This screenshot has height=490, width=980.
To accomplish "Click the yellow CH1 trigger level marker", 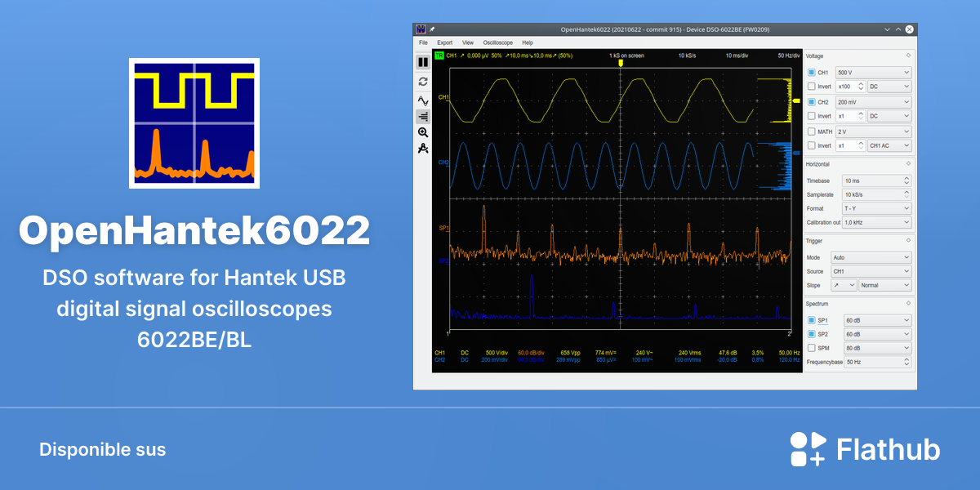I will click(x=796, y=100).
